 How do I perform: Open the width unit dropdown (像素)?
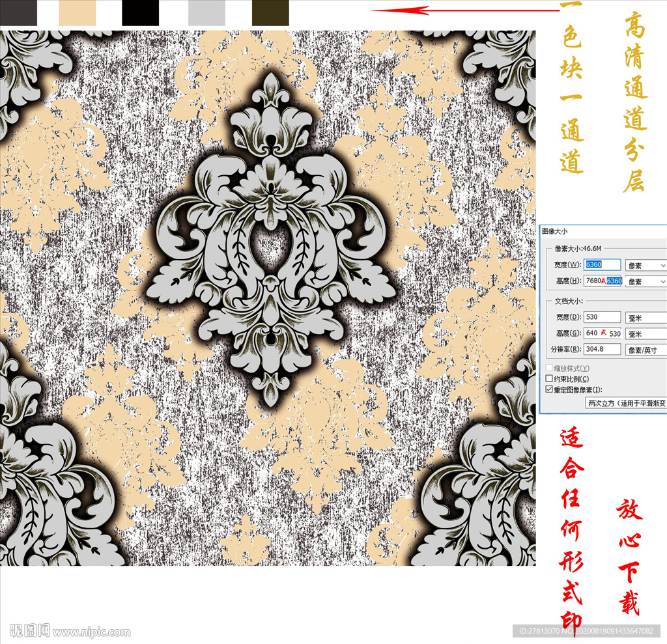tap(646, 266)
